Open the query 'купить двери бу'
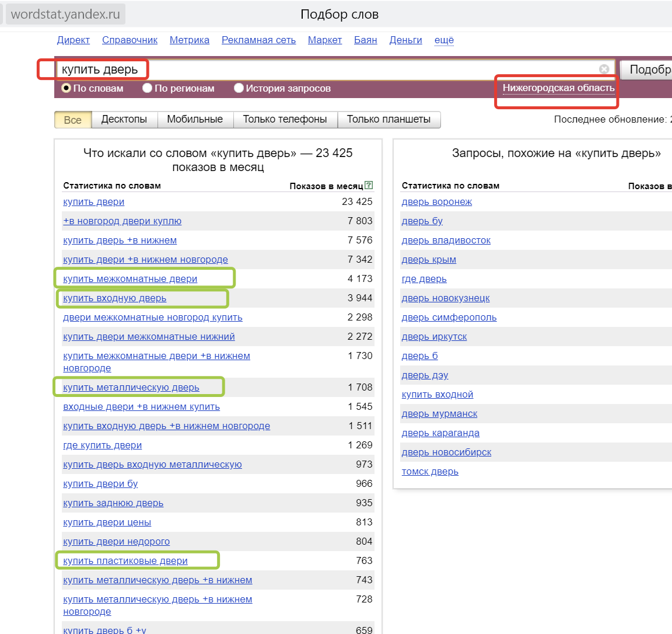The image size is (672, 634). pos(100,484)
